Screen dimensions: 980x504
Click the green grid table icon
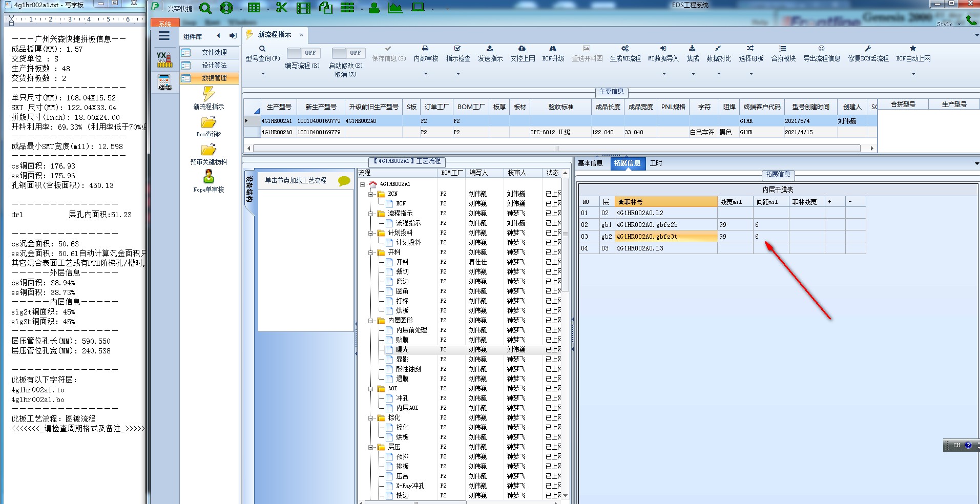click(254, 8)
